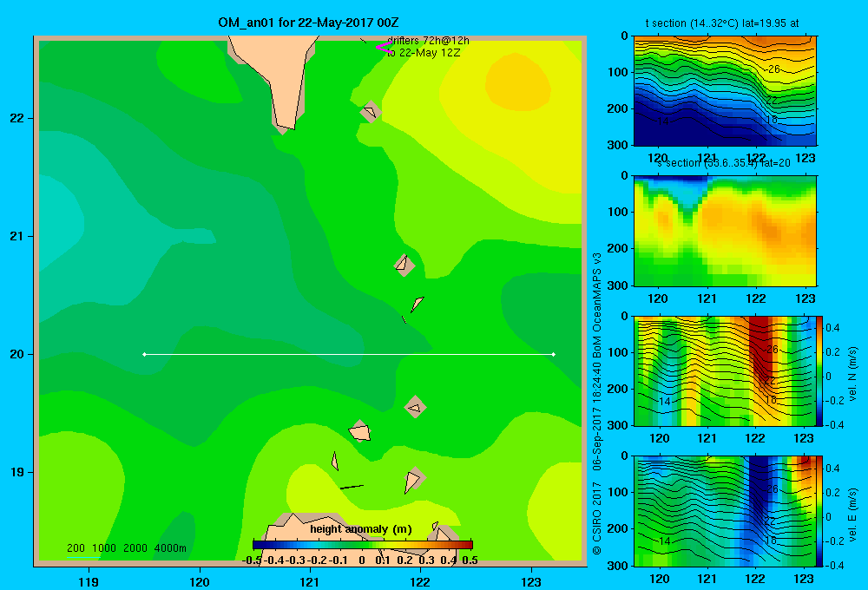Click the "26" isotherm label in the temperature section
Viewport: 868px width, 590px height.
click(774, 69)
